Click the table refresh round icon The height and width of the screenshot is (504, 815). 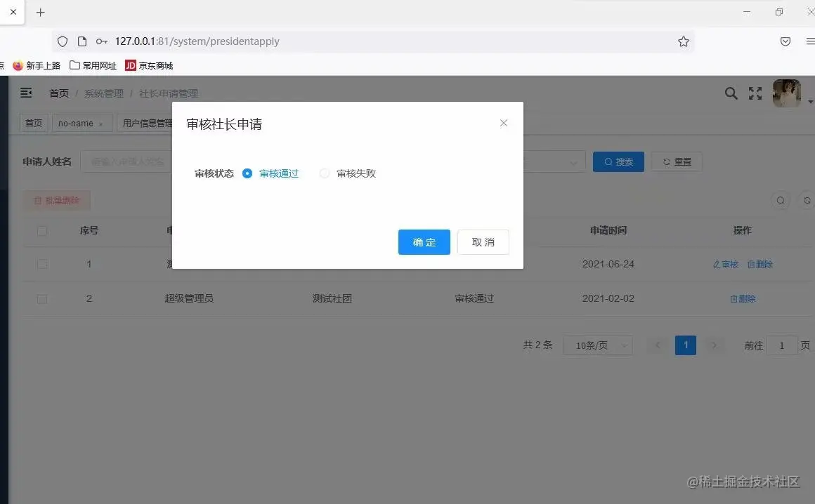pyautogui.click(x=806, y=200)
